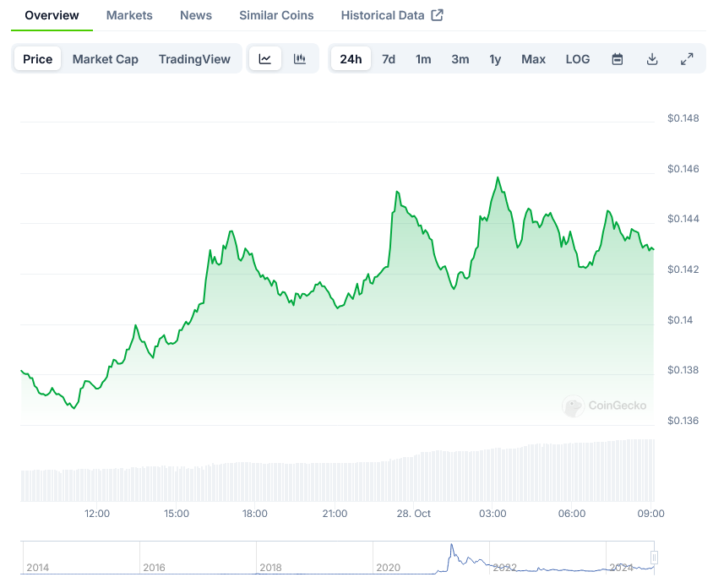Click the 18:00 time axis label
Viewport: 713px width, 588px height.
click(254, 514)
